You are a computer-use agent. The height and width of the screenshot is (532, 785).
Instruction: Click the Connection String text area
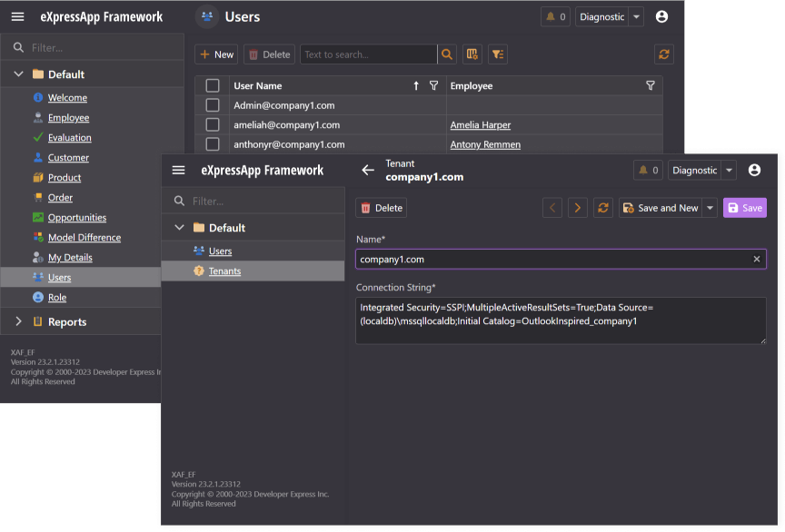tap(561, 320)
